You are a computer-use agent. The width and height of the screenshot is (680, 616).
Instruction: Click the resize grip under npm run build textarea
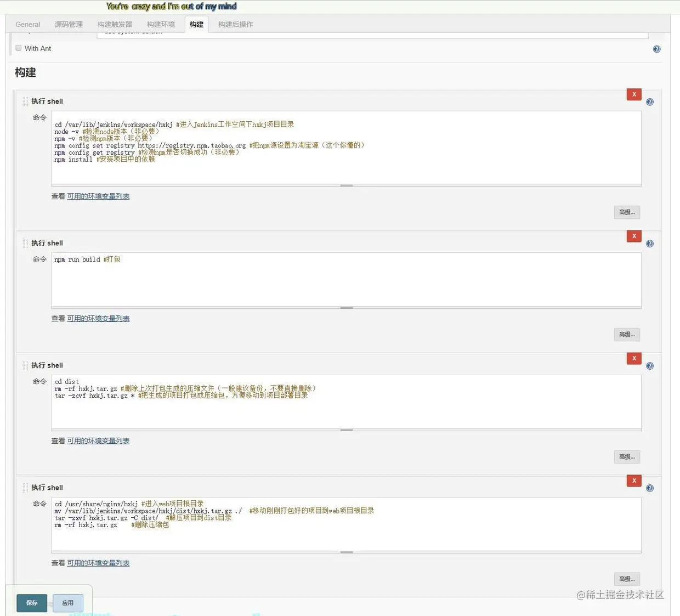(x=347, y=308)
